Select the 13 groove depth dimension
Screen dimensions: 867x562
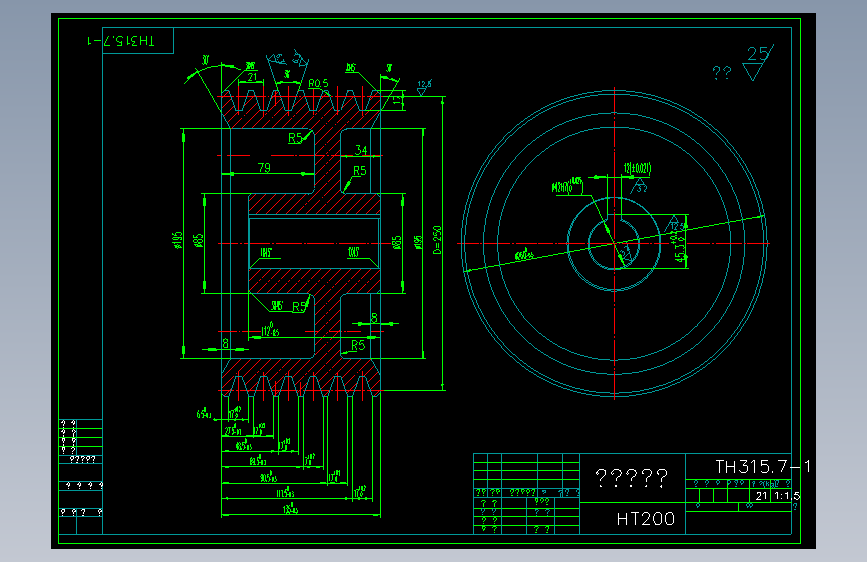(x=397, y=100)
